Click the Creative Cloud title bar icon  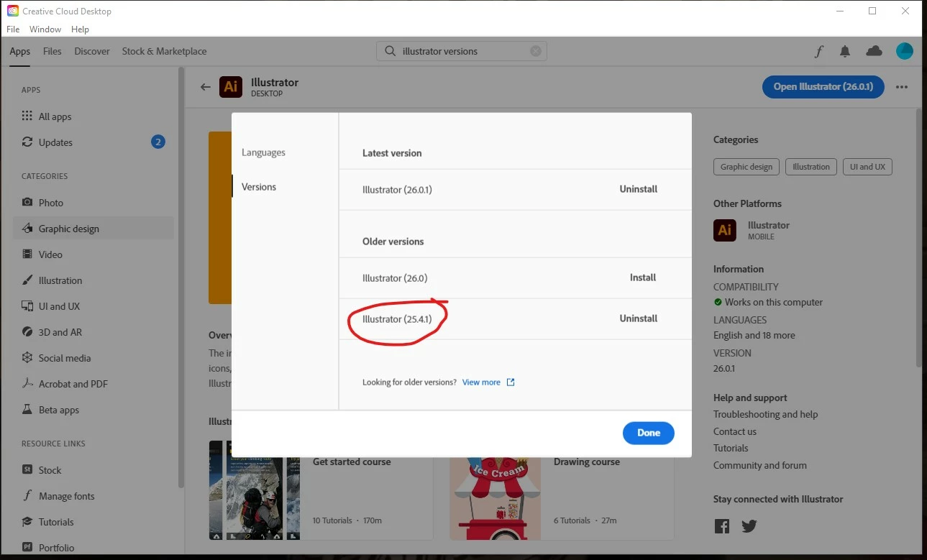click(12, 11)
